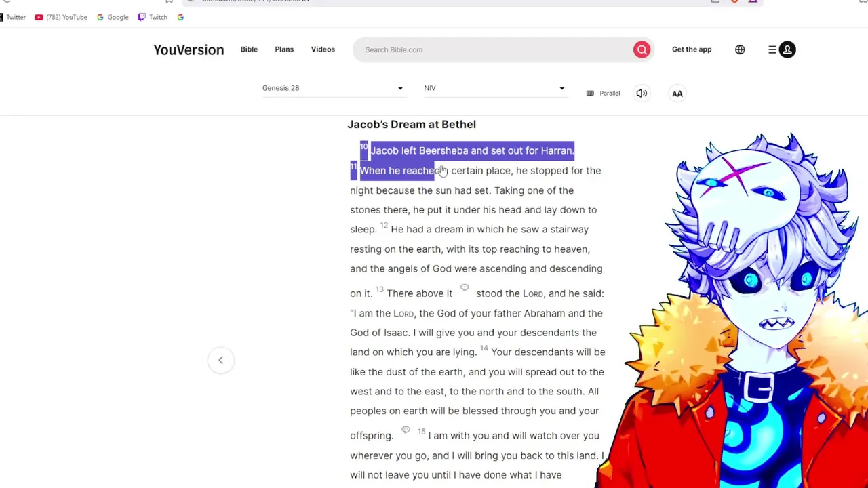Open the Twitter bookmark
This screenshot has width=868, height=488.
coord(12,17)
